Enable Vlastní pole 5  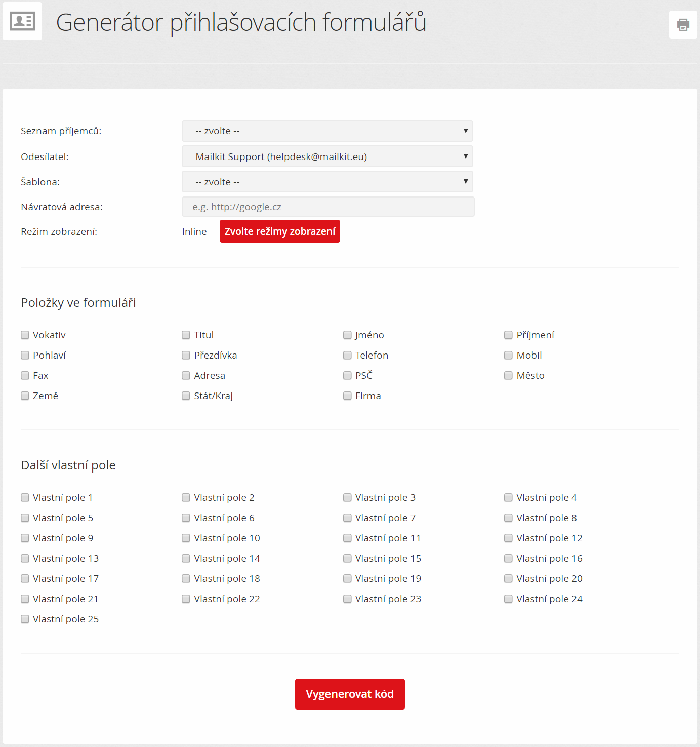(x=25, y=518)
